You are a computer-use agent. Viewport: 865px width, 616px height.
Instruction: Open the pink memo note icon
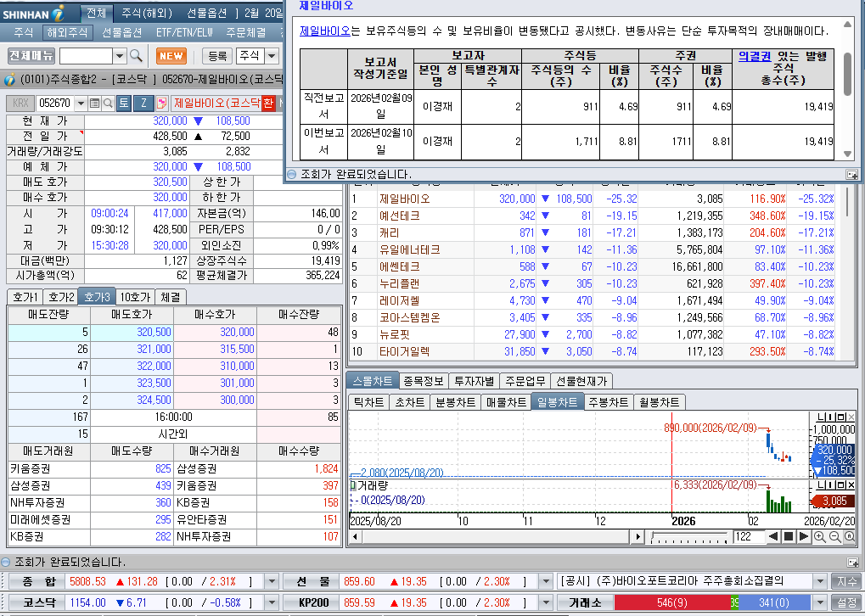point(161,104)
